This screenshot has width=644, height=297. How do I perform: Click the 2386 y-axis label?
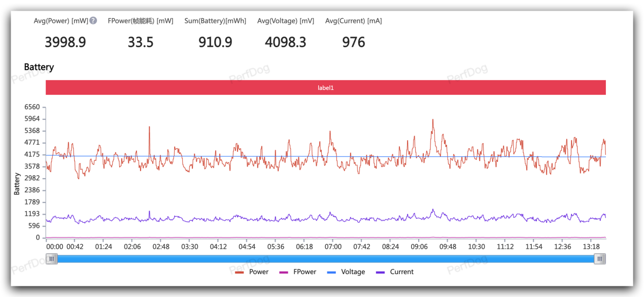coord(31,190)
